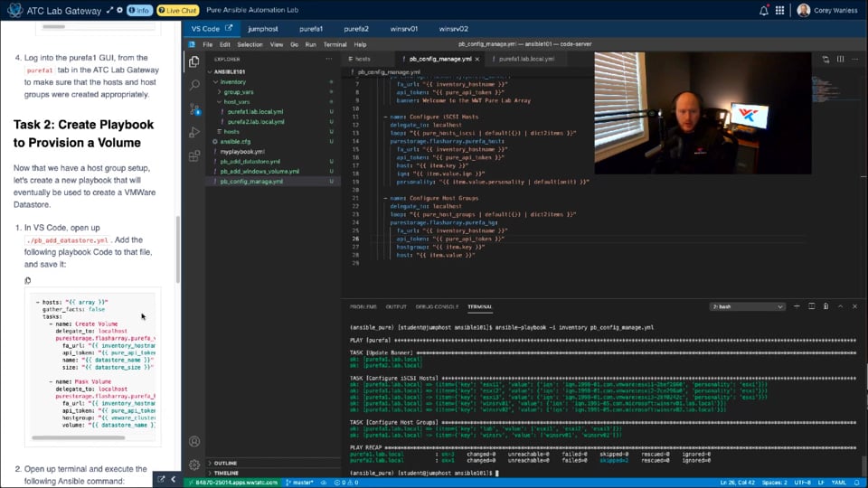Click the split terminal icon
The height and width of the screenshot is (488, 868).
[812, 306]
